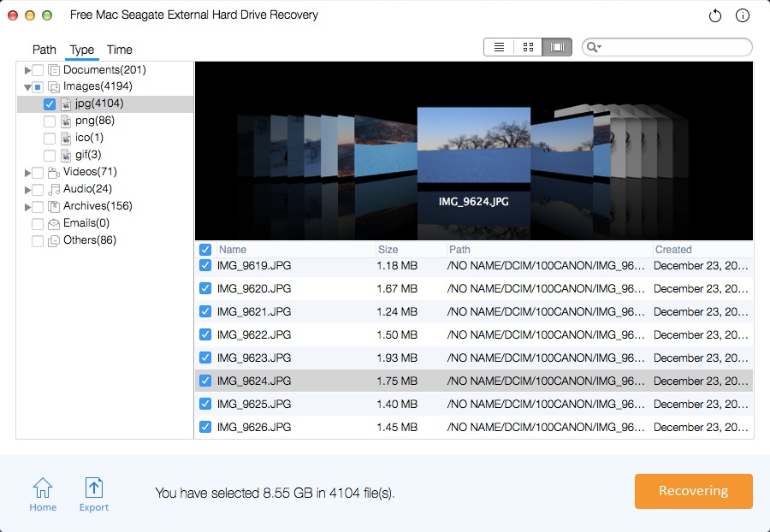The height and width of the screenshot is (532, 770).
Task: Click the Recovering button
Action: (693, 491)
